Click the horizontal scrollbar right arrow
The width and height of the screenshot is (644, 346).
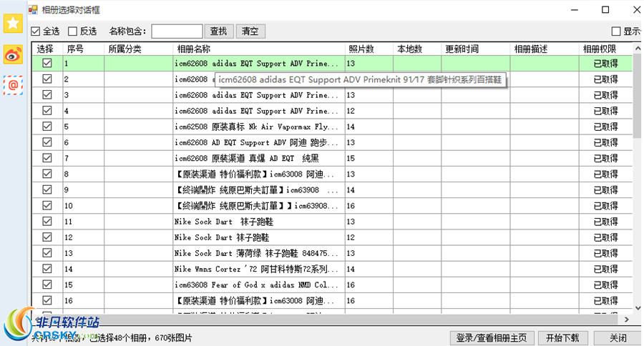pyautogui.click(x=627, y=319)
